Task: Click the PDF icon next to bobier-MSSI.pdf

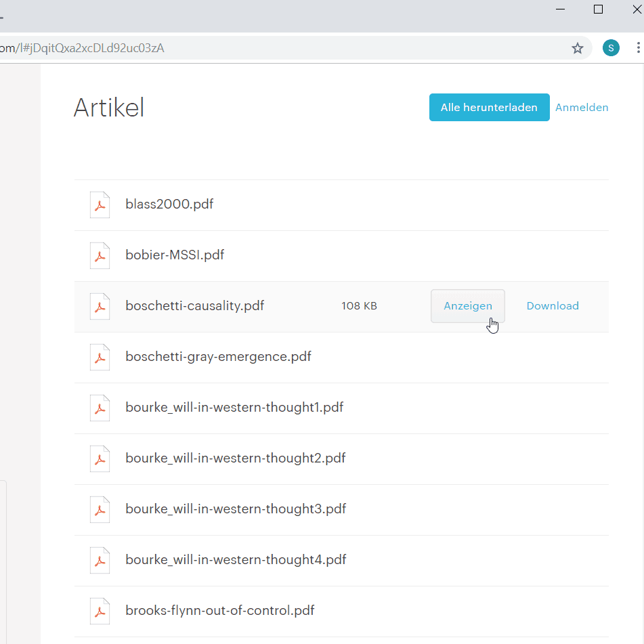Action: pyautogui.click(x=100, y=255)
